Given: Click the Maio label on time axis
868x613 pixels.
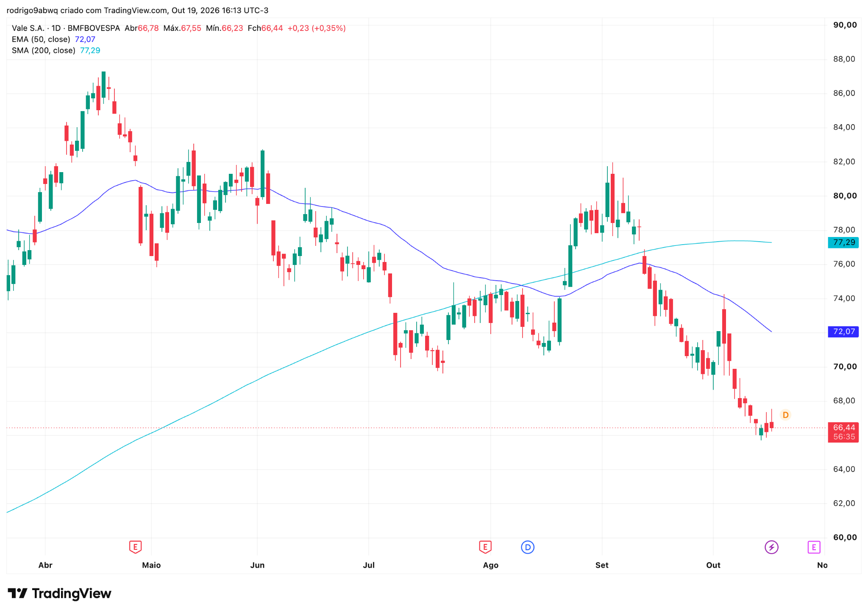Looking at the screenshot, I should 151,565.
